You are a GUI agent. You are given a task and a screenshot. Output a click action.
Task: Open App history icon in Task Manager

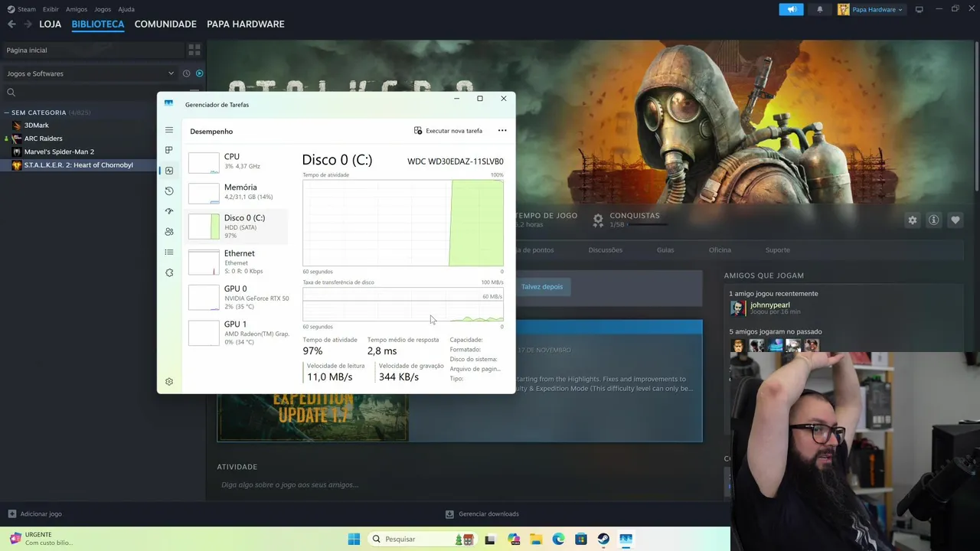(x=169, y=191)
